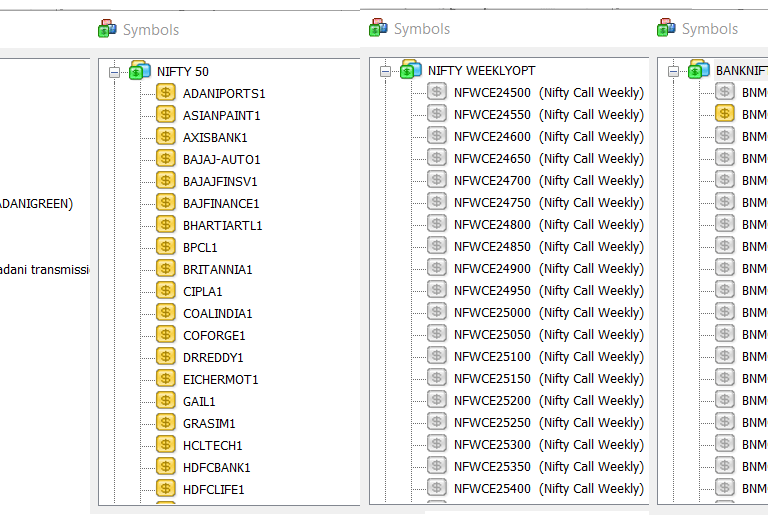This screenshot has height=516, width=768.
Task: Click the ADANIGREEN) text on left panel
Action: (x=36, y=204)
